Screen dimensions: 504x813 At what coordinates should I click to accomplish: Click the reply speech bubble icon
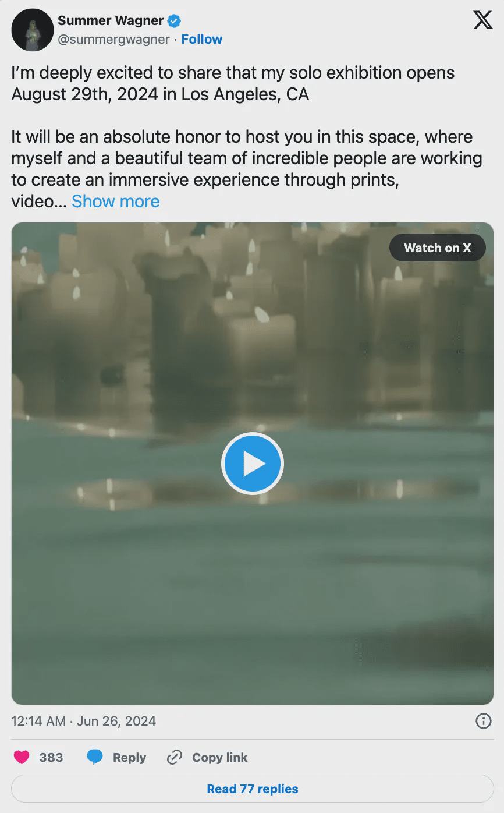[x=95, y=757]
